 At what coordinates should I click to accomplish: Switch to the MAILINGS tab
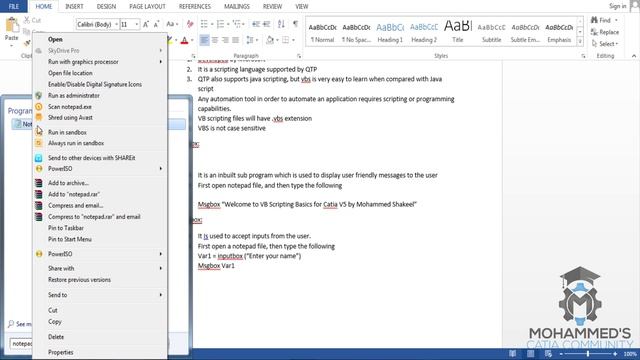[x=237, y=7]
